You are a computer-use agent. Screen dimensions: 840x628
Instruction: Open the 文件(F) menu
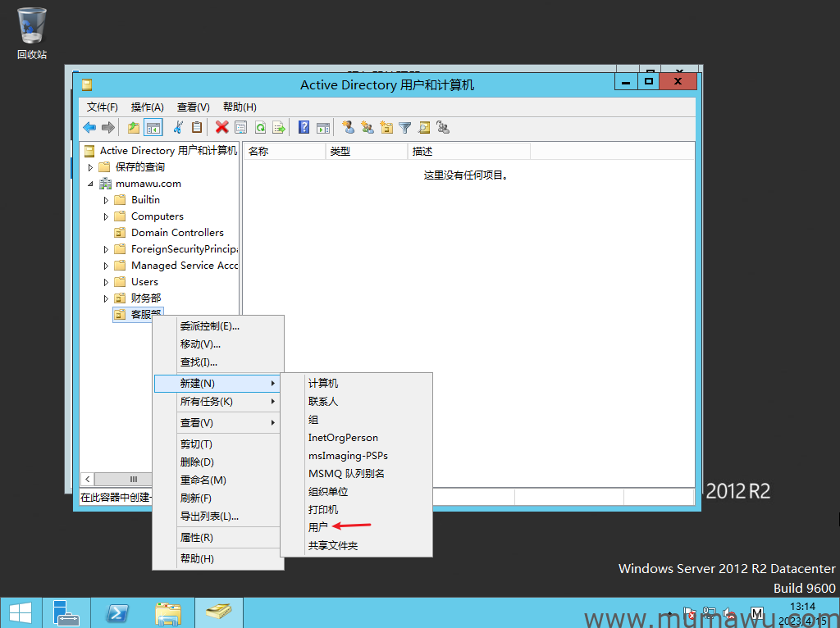(103, 107)
